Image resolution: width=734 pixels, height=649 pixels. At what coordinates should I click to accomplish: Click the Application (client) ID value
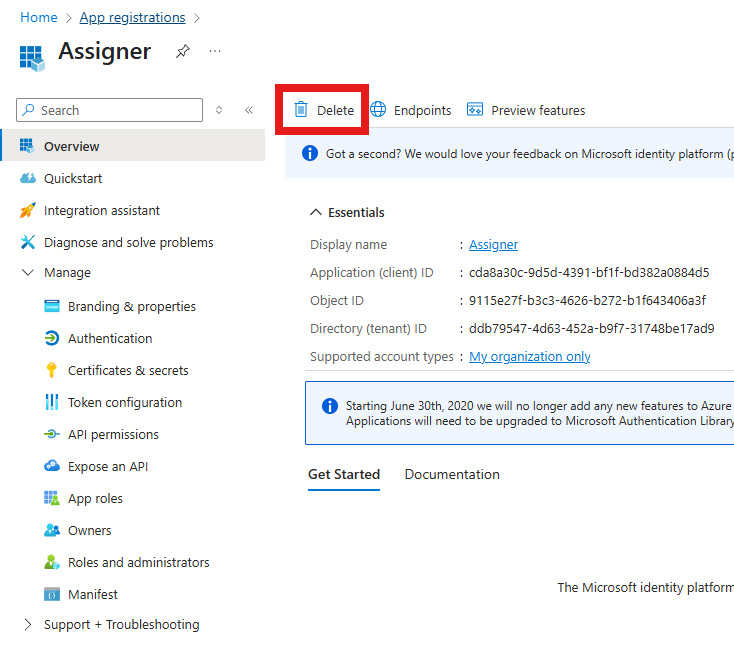click(x=589, y=272)
